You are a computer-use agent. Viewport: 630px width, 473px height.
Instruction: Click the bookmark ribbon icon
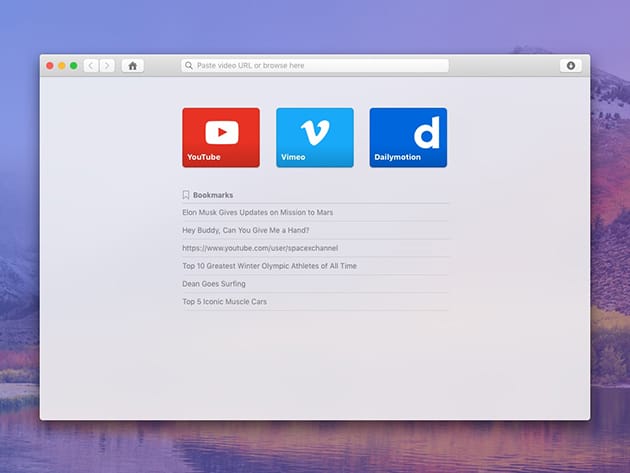(186, 195)
